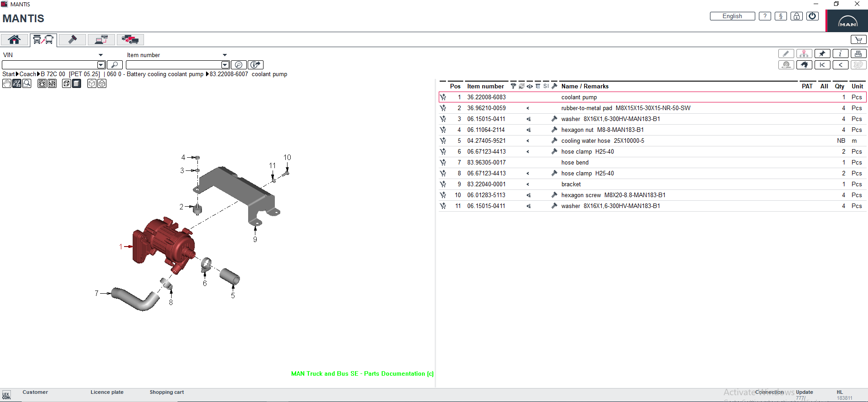Add cooling water hose row to cart
The width and height of the screenshot is (868, 402).
443,140
